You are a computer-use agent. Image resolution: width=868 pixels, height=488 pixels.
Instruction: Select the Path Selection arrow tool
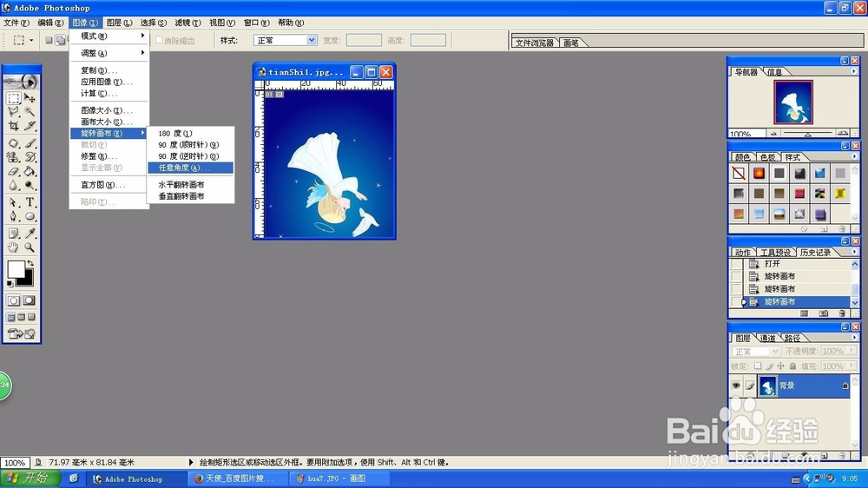click(14, 202)
